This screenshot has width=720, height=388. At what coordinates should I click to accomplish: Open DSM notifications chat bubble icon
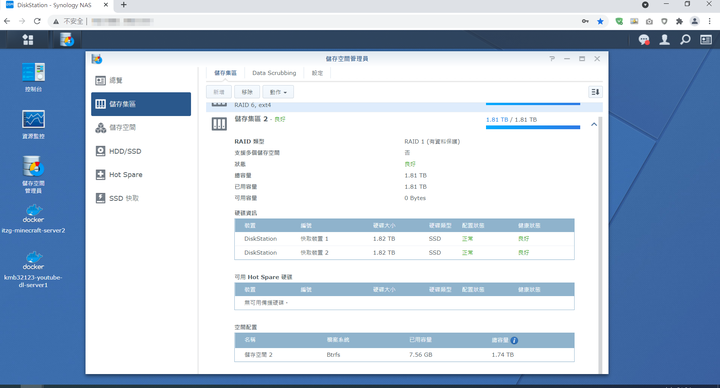point(644,40)
